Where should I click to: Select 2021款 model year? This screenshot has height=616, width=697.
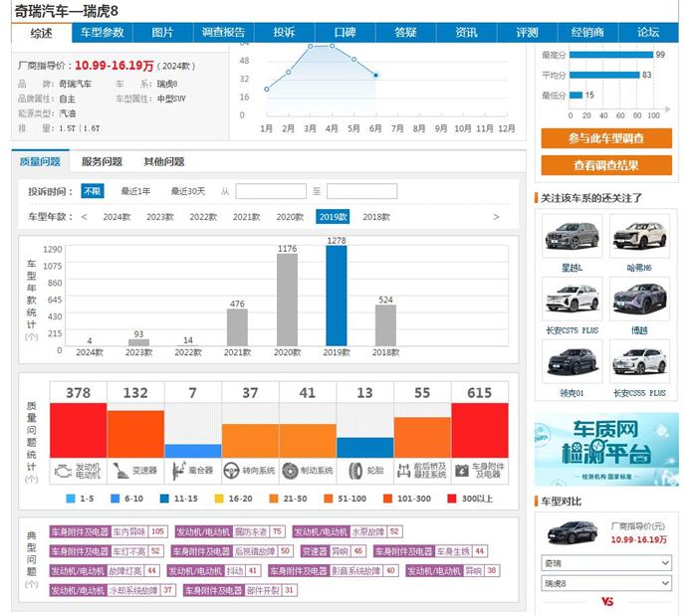pos(246,217)
